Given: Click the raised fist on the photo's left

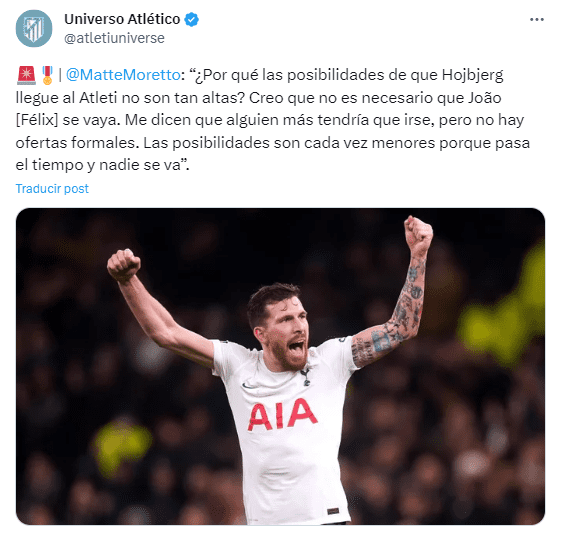Looking at the screenshot, I should coord(123,265).
